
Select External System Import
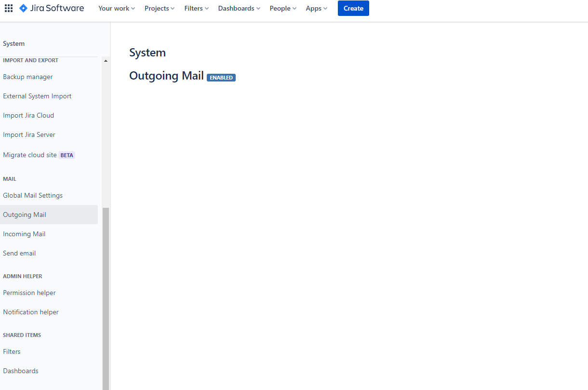(x=37, y=96)
